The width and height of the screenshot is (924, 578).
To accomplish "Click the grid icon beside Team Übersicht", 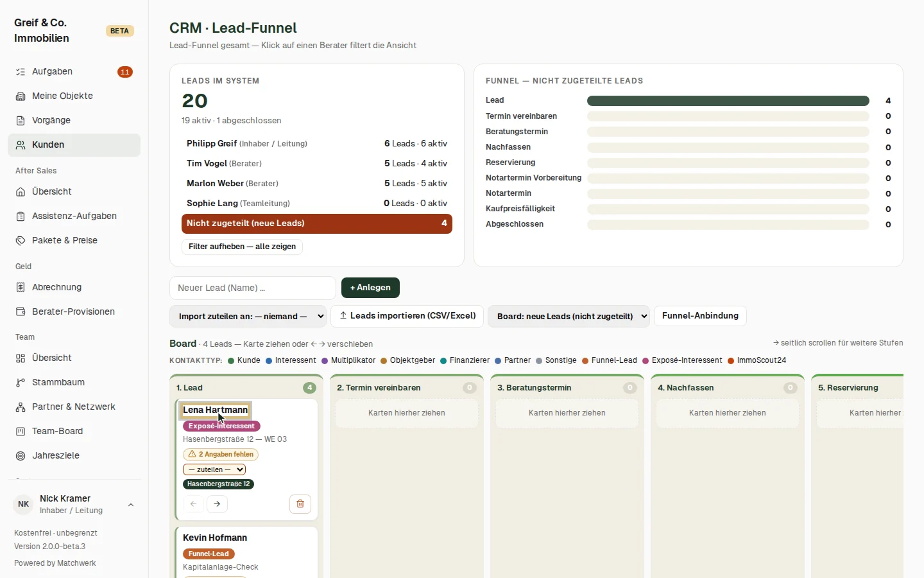I will point(21,358).
